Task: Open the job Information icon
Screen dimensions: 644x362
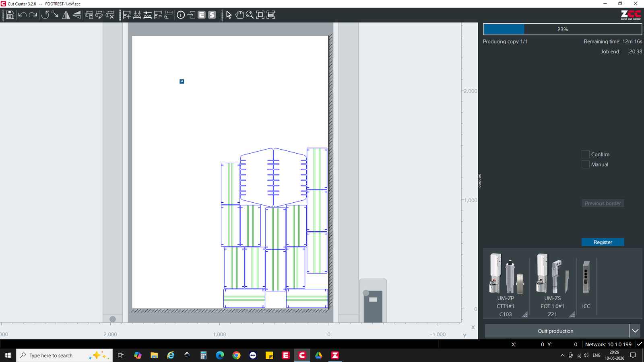Action: [x=181, y=15]
